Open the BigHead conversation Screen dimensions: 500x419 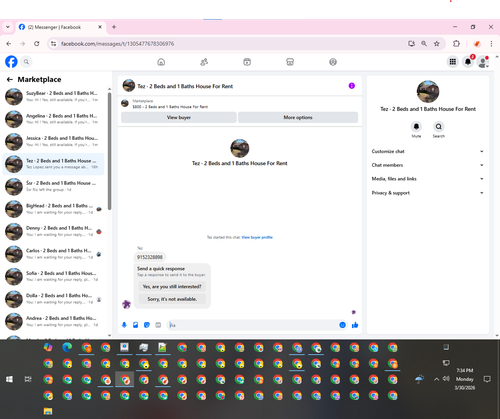tap(53, 209)
